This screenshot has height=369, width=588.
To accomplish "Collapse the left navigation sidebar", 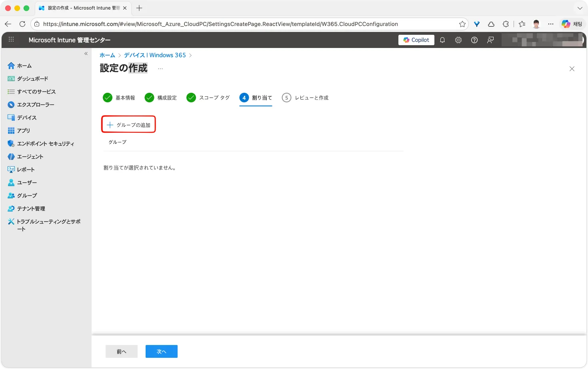I will [x=86, y=54].
